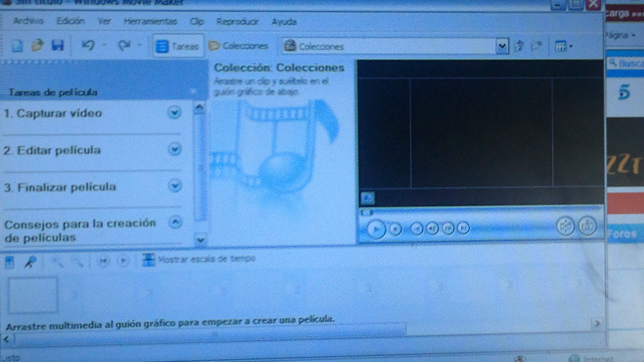Expand the 1. Capturar vídeo section

point(174,112)
